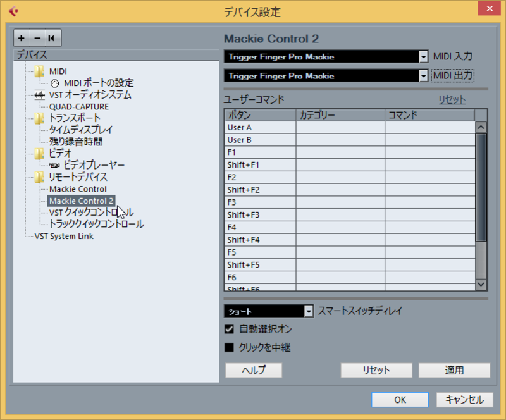This screenshot has height=420, width=506.
Task: Click the Shift+F1 row button cell
Action: [x=261, y=165]
